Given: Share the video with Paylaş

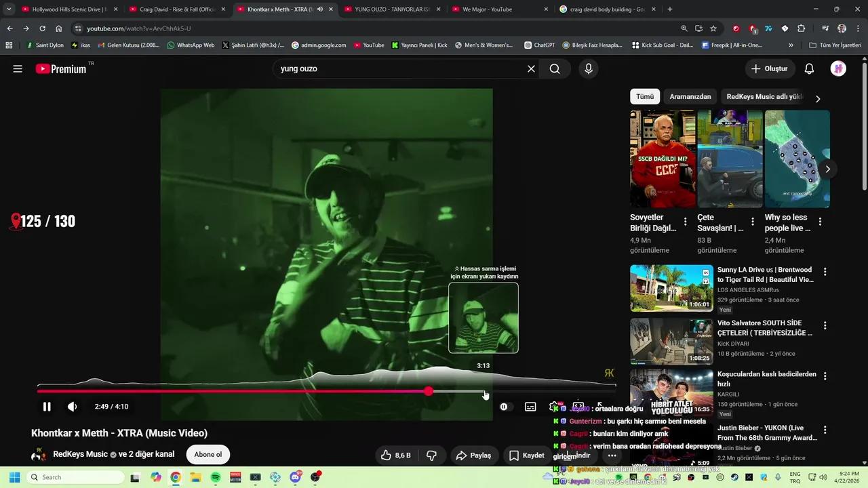Looking at the screenshot, I should click(474, 455).
